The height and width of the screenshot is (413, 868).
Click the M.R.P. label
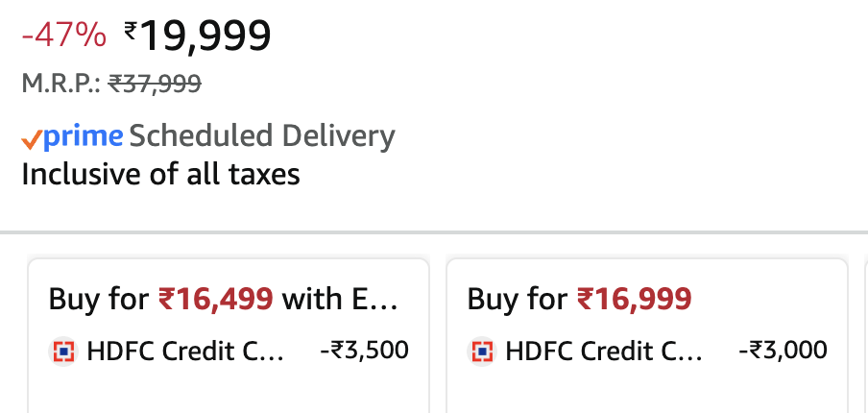(60, 85)
